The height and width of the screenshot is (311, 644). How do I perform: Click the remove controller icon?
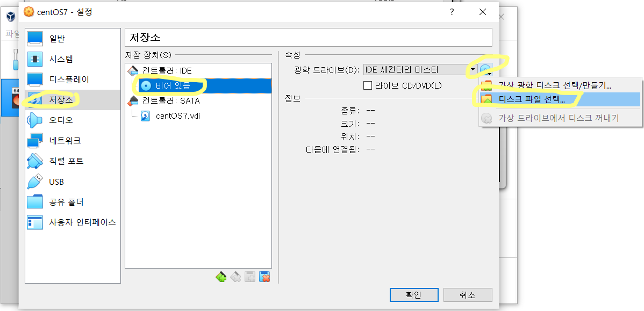coord(235,277)
